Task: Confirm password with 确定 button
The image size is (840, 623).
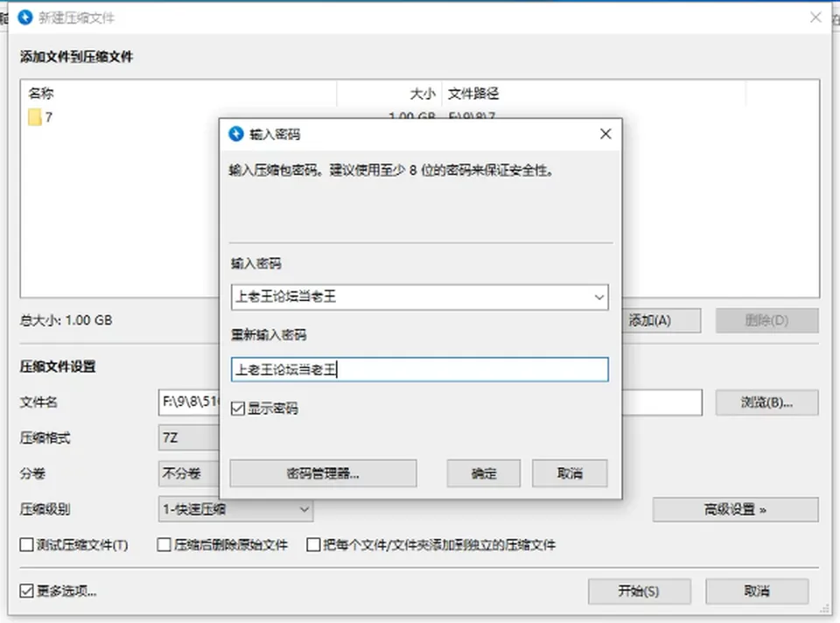Action: [484, 473]
